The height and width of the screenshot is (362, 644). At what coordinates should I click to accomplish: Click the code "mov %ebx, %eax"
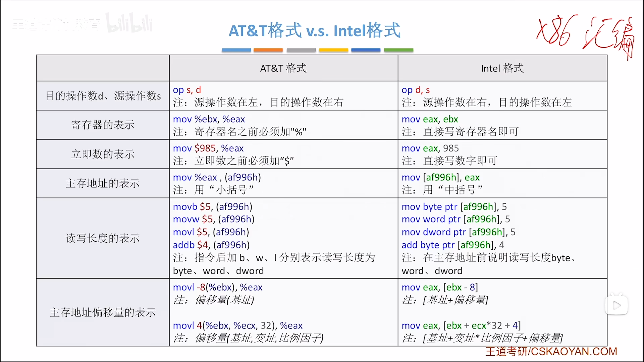coord(209,119)
